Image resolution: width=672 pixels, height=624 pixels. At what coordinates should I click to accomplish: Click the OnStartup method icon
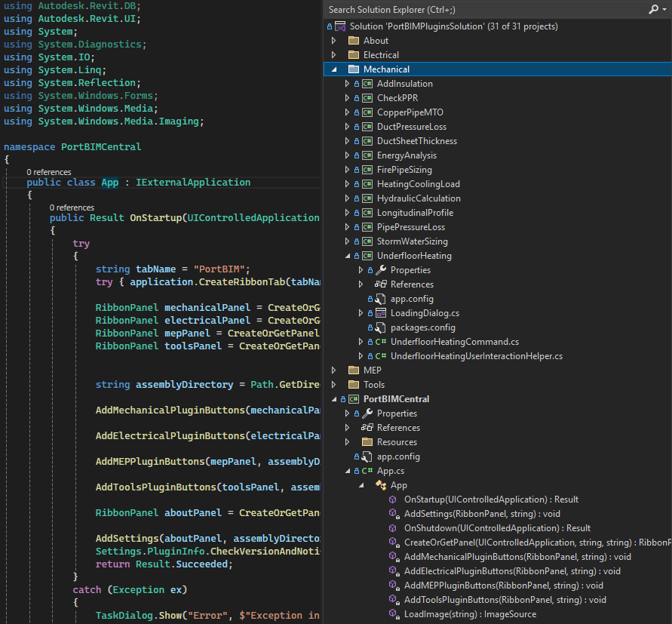tap(393, 500)
